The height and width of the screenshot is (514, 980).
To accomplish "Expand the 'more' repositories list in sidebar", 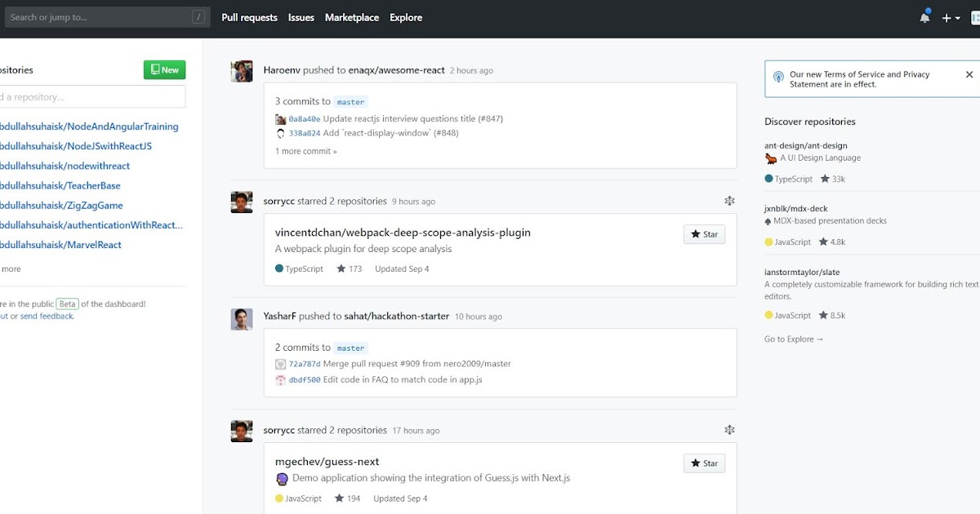I will coord(11,268).
